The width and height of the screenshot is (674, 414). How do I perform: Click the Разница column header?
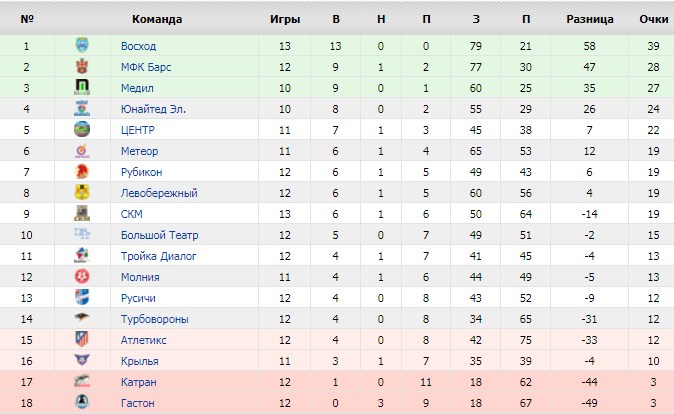[x=590, y=19]
